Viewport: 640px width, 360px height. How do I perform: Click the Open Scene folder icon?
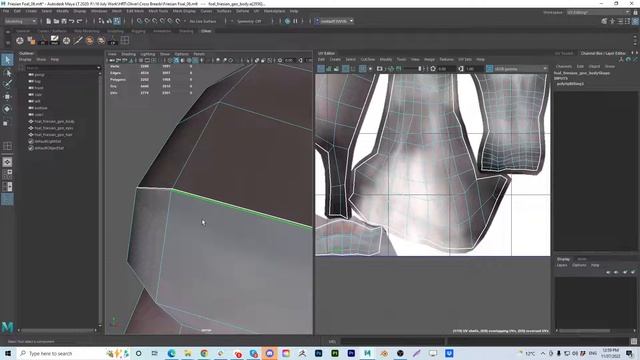point(56,21)
